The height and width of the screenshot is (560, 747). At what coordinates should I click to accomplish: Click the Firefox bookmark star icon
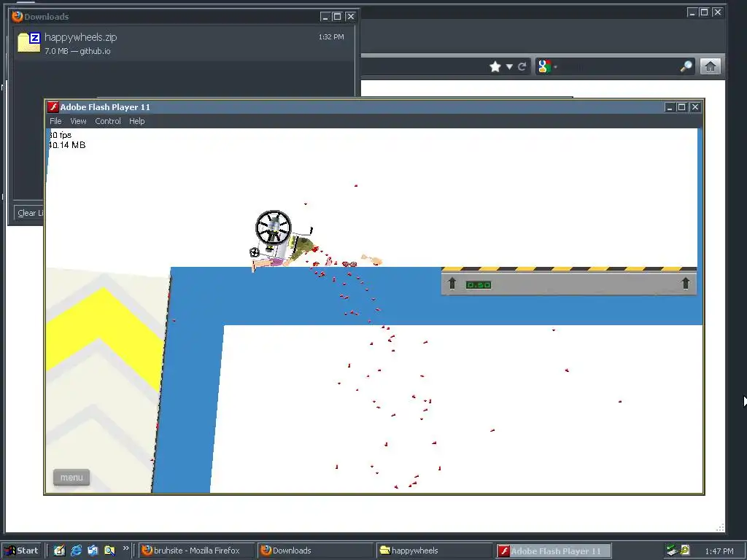pyautogui.click(x=495, y=66)
